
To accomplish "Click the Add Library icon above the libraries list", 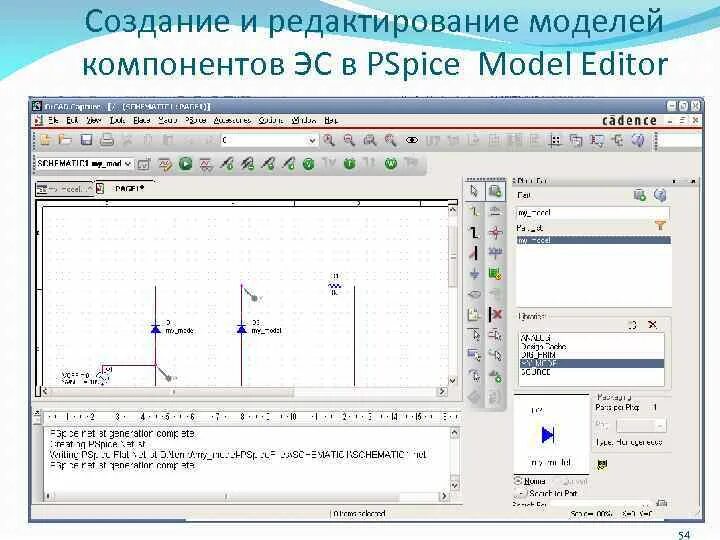I will tap(632, 325).
